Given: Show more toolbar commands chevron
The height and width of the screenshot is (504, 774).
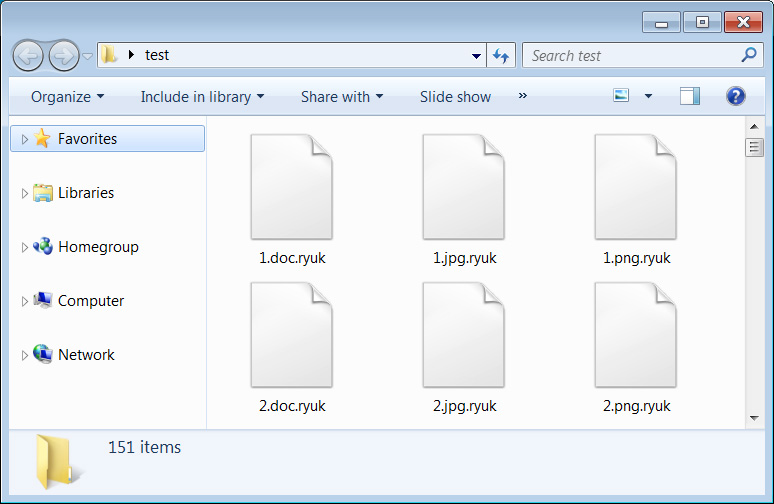Looking at the screenshot, I should pyautogui.click(x=523, y=96).
